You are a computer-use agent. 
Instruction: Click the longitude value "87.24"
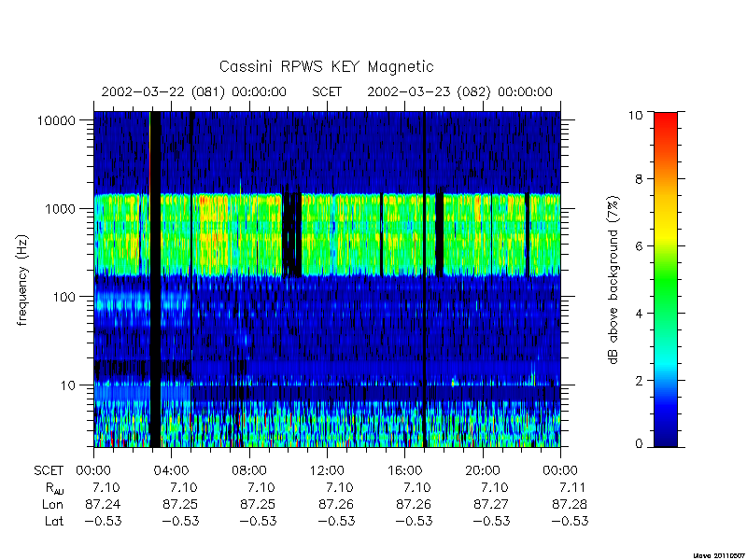(x=103, y=504)
